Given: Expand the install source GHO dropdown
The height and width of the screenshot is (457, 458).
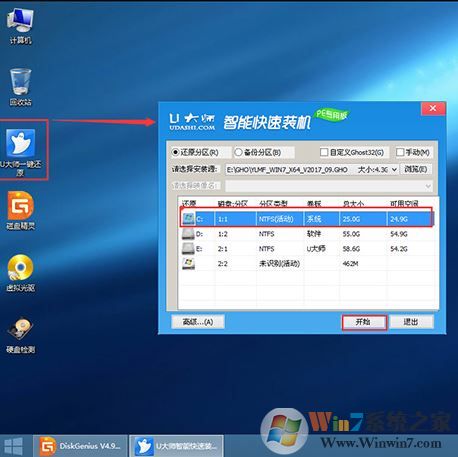Looking at the screenshot, I should [x=394, y=169].
